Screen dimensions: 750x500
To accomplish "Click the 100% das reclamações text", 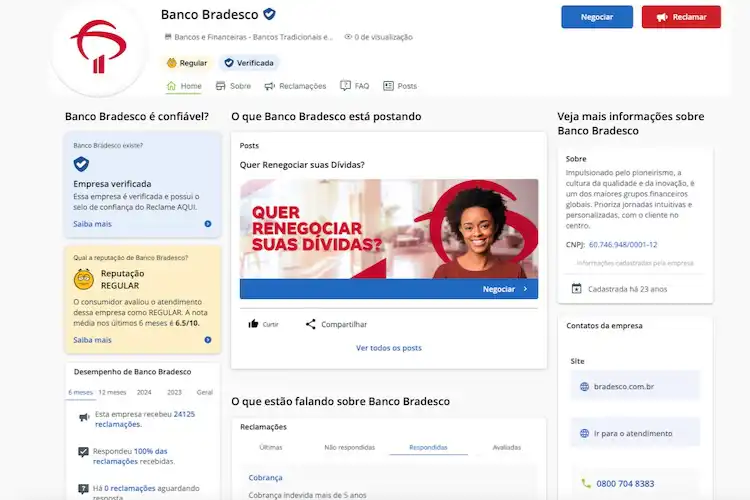I will tap(130, 456).
